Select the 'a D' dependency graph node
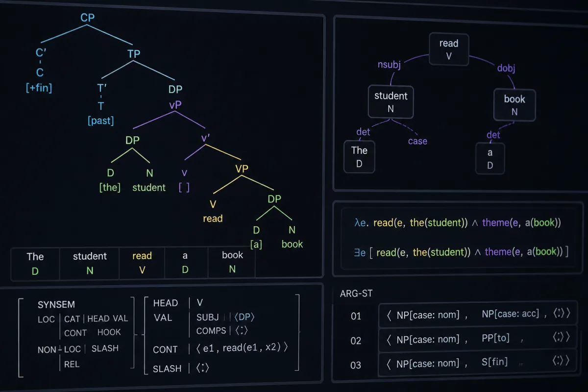 tap(490, 159)
